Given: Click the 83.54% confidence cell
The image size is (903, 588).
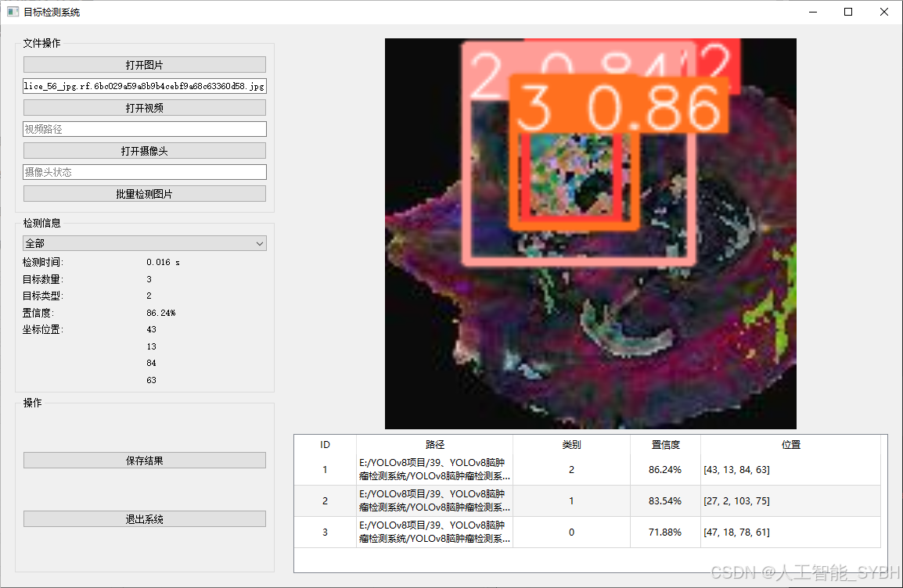Looking at the screenshot, I should 665,500.
